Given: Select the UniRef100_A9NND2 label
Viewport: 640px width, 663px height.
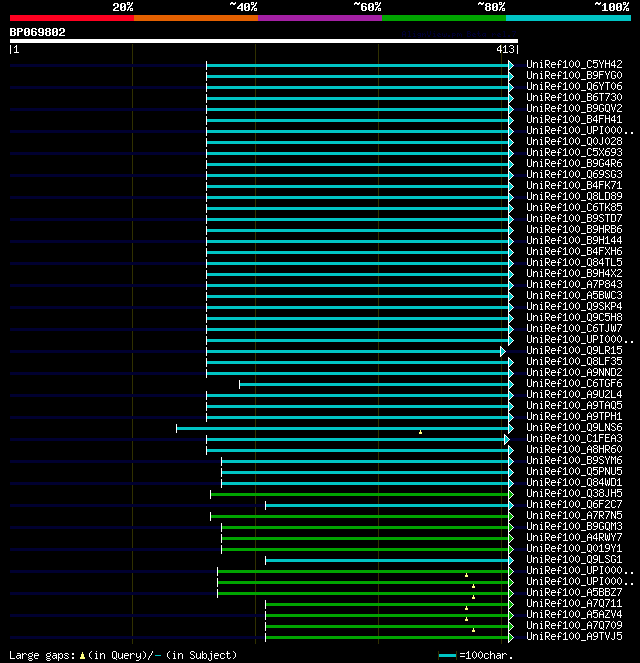Looking at the screenshot, I should (574, 372).
